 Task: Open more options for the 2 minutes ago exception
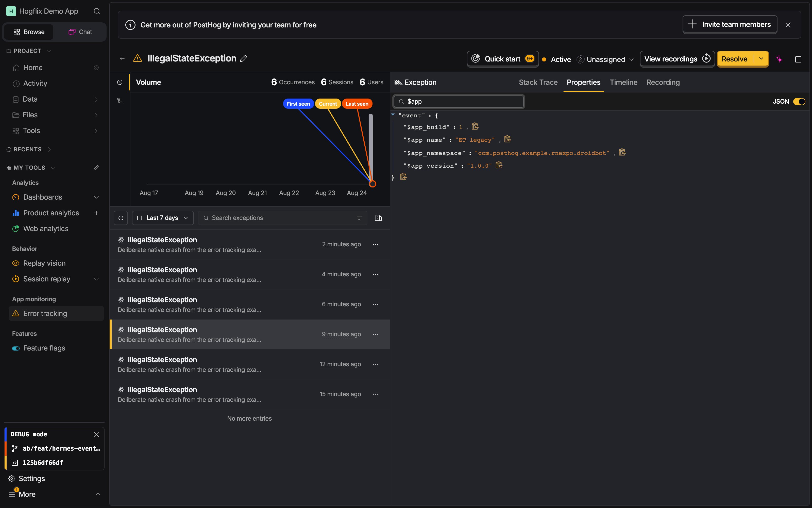pyautogui.click(x=376, y=244)
